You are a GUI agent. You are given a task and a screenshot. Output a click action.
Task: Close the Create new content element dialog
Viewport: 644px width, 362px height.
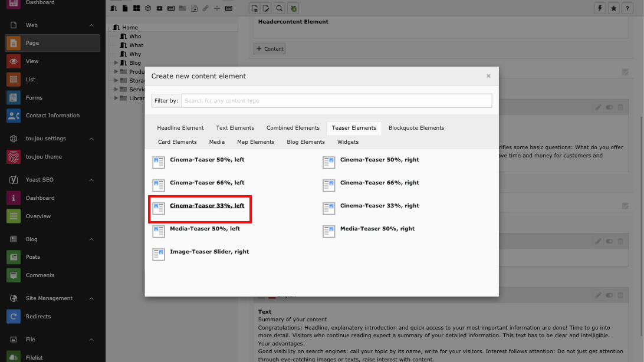(488, 76)
